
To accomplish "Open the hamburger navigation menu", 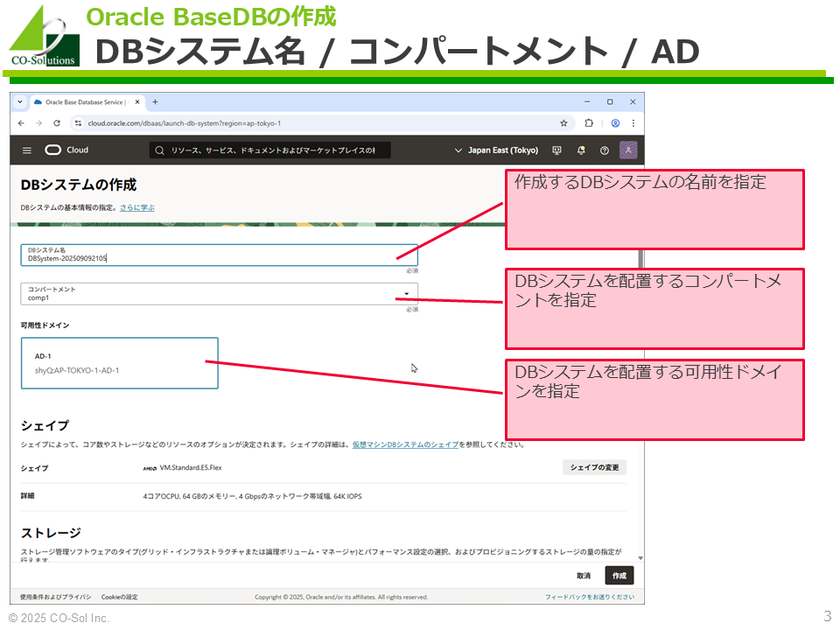I will tap(27, 150).
